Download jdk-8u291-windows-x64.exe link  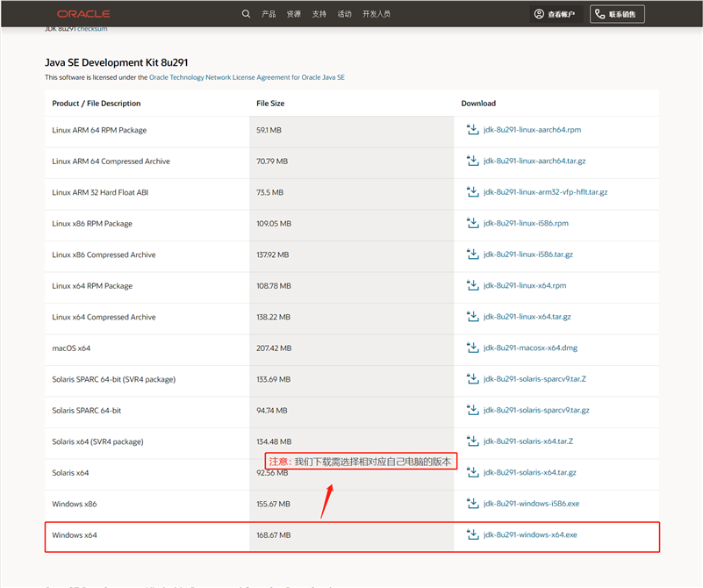pos(530,534)
